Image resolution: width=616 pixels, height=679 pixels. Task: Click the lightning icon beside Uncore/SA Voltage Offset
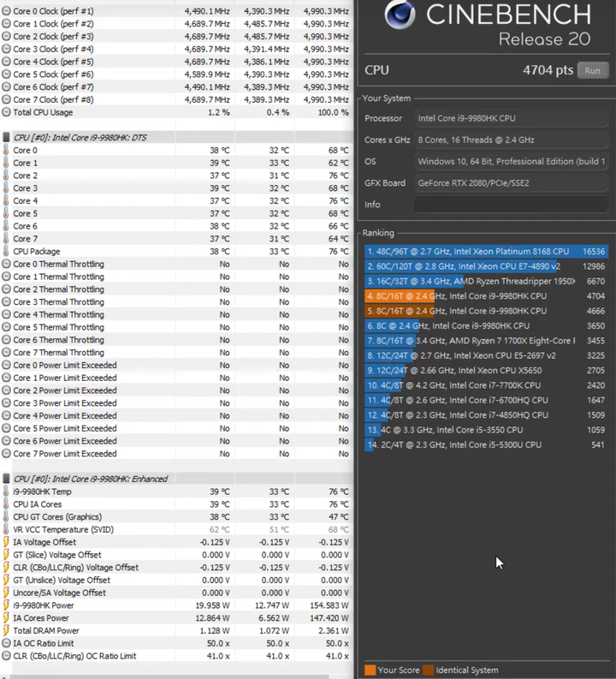(x=6, y=593)
